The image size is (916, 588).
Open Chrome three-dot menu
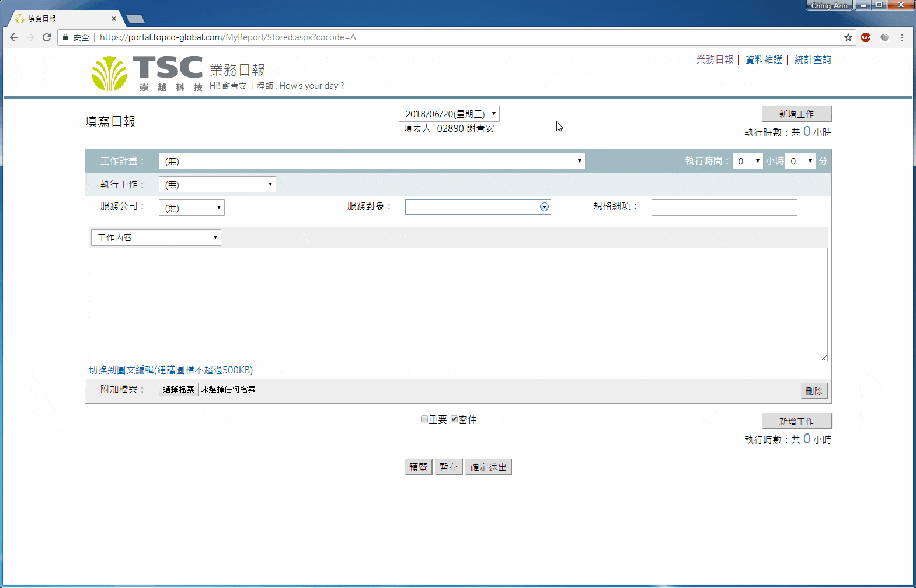click(x=902, y=37)
